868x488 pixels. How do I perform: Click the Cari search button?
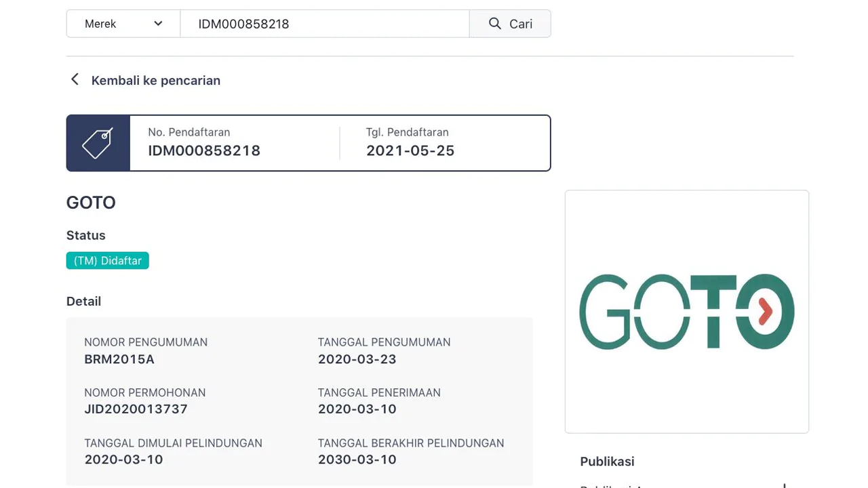pos(510,24)
